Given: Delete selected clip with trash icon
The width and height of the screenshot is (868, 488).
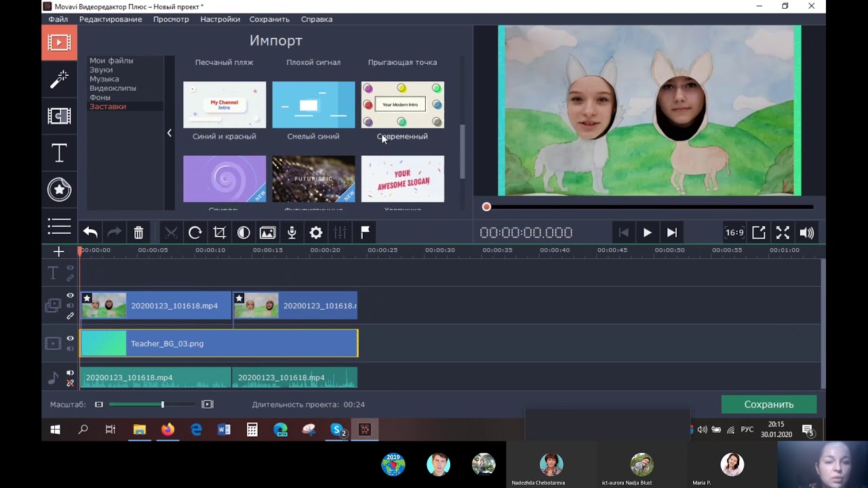Looking at the screenshot, I should [138, 232].
